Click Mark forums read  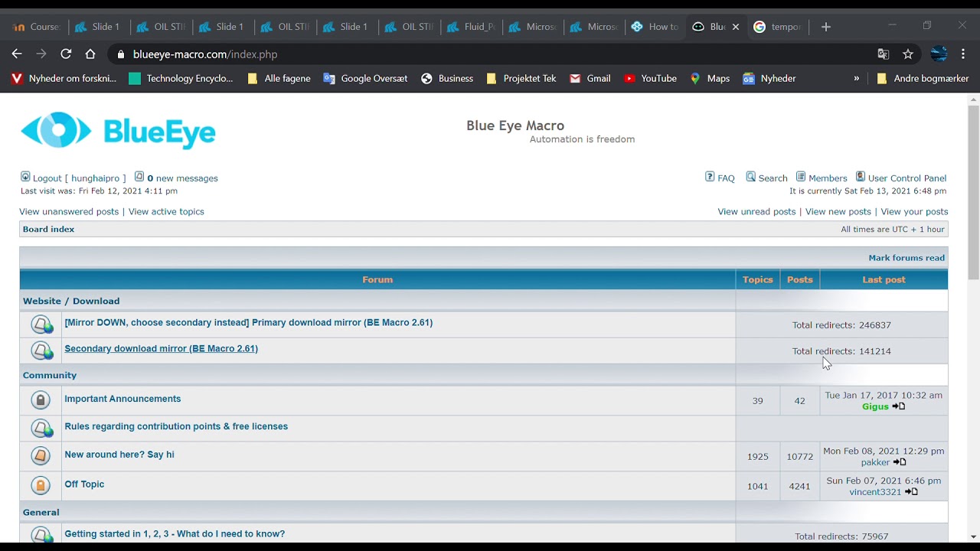click(x=906, y=258)
